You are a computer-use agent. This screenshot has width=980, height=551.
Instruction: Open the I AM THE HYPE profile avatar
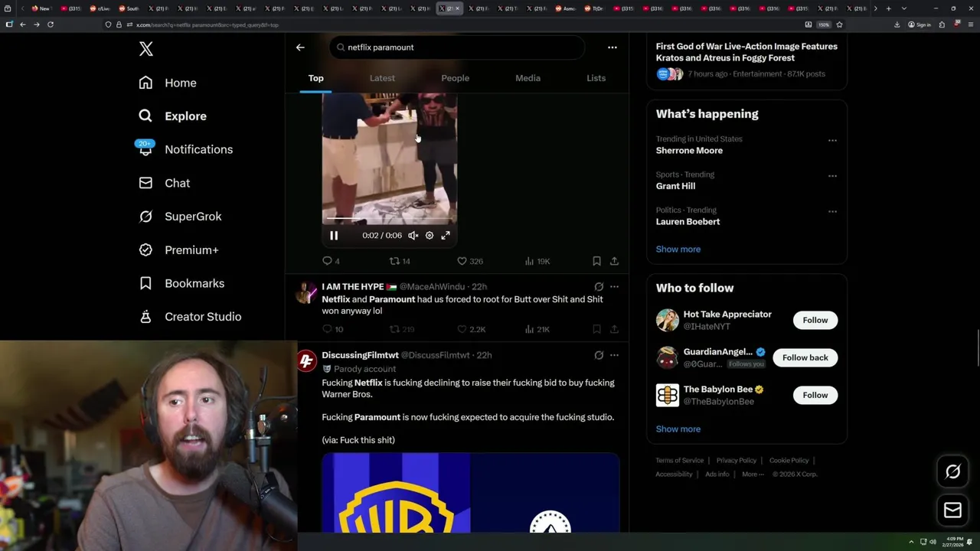click(306, 293)
